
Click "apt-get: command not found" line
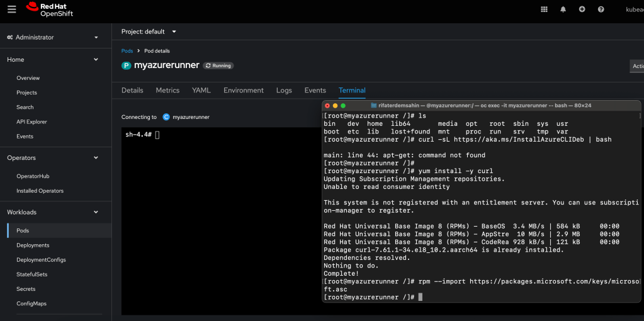405,155
